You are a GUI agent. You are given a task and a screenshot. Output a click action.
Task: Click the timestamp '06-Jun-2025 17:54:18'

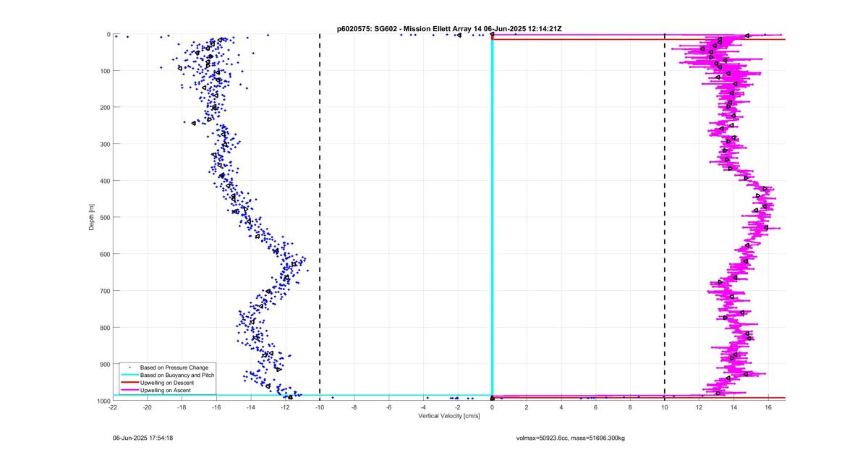[142, 438]
